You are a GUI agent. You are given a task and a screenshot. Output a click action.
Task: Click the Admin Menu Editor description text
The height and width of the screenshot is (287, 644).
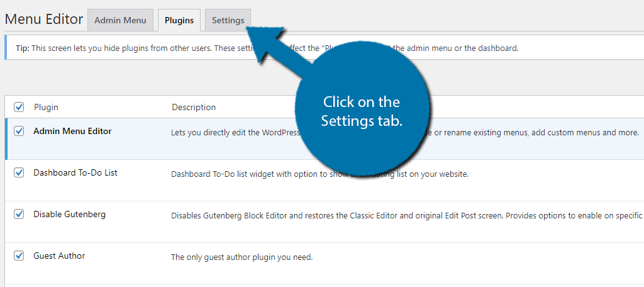[233, 133]
